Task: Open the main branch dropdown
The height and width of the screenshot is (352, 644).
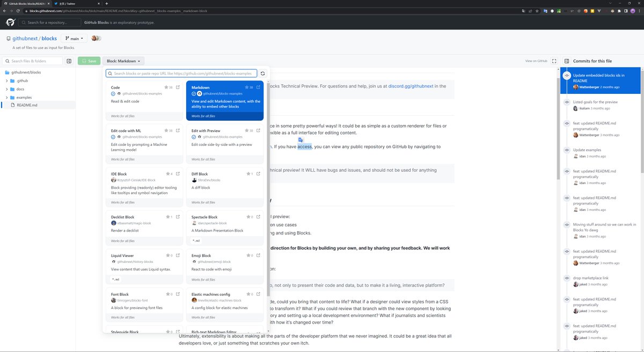Action: coord(74,39)
